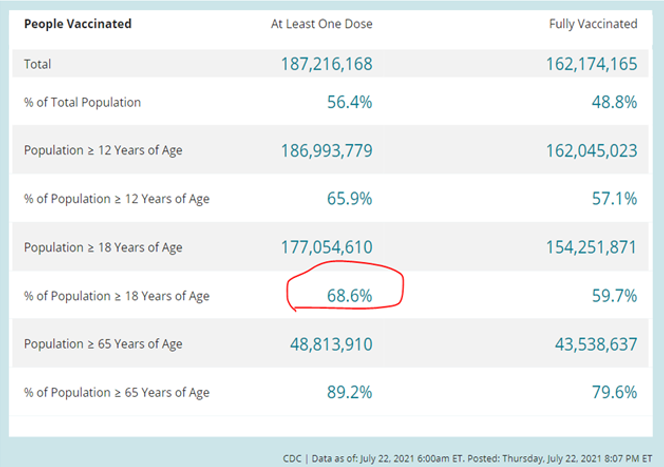Click the Population ≥ 65 Years of Age label
The image size is (664, 467).
[x=103, y=344]
